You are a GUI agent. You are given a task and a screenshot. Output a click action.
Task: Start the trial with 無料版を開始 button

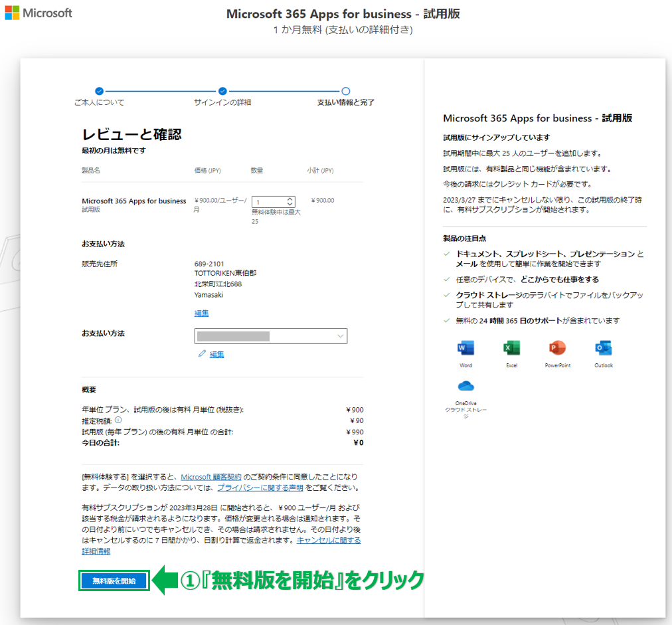[114, 581]
